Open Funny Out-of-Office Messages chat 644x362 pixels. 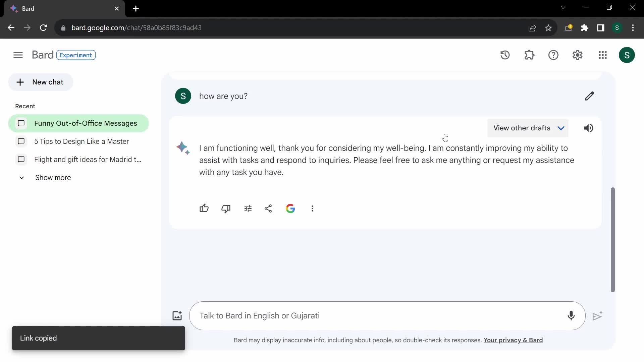(x=86, y=123)
